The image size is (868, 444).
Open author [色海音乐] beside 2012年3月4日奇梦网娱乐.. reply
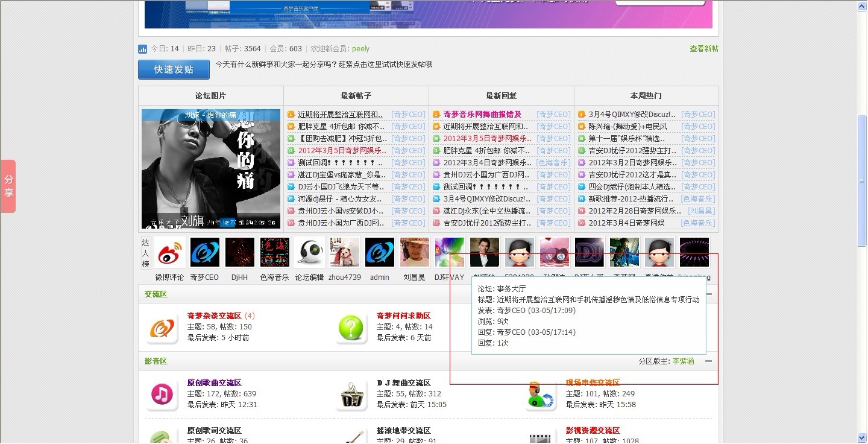pyautogui.click(x=553, y=163)
